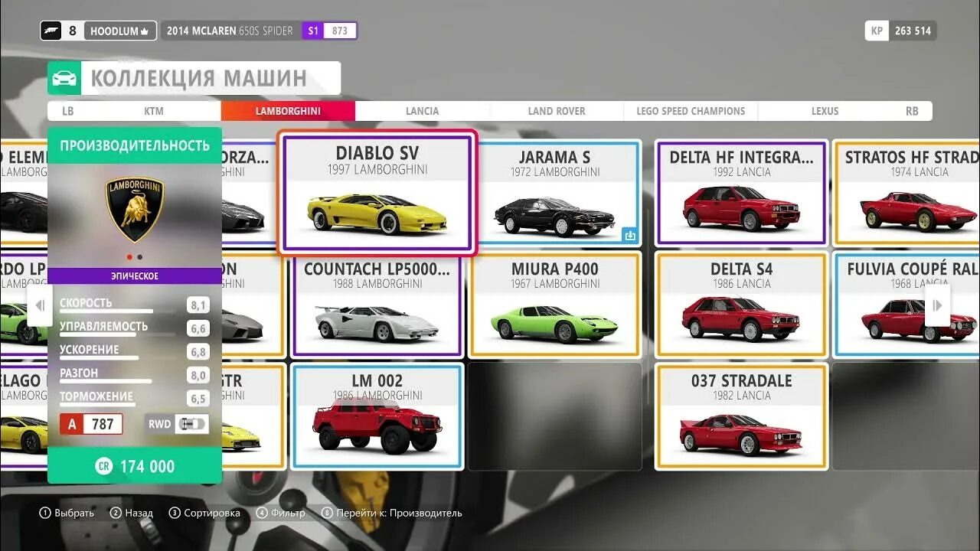Select the 037 Stradale car card
The width and height of the screenshot is (980, 551).
(741, 416)
